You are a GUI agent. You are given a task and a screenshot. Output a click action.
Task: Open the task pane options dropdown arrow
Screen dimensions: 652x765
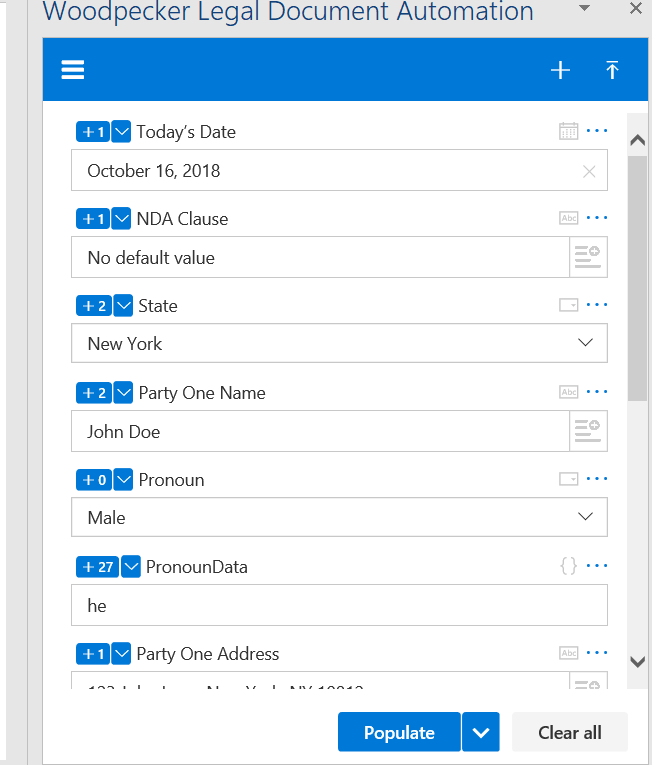coord(584,8)
